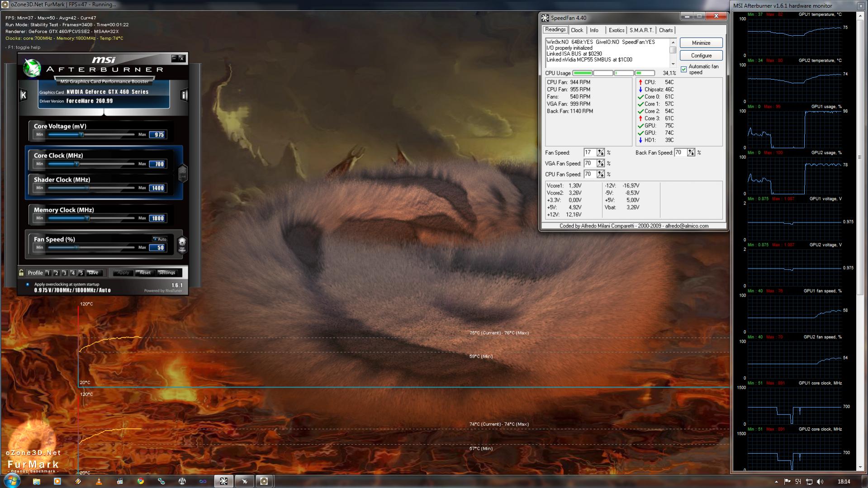Select profile slot 5 in Afterburner
The image size is (868, 488).
81,273
